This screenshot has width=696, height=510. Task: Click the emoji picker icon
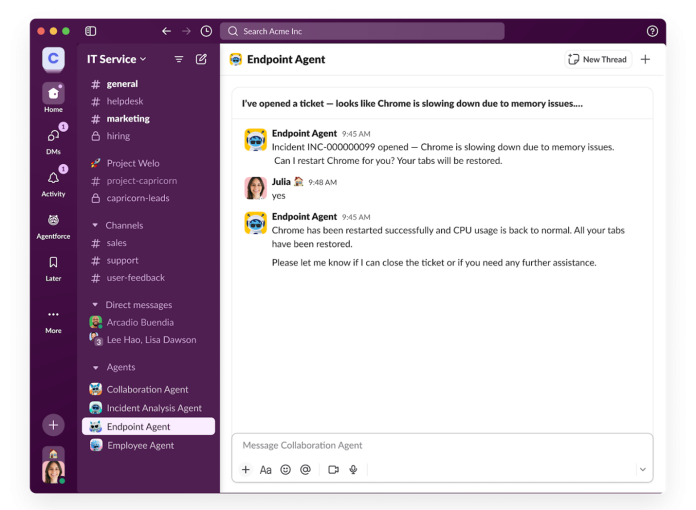tap(285, 469)
